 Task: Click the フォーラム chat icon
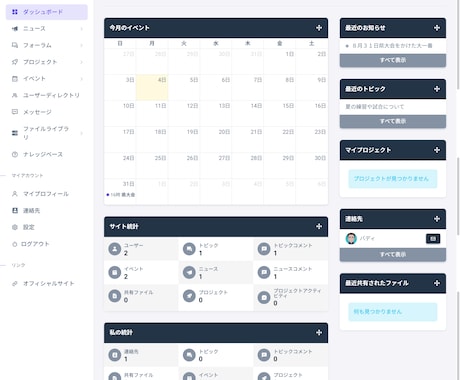click(15, 45)
